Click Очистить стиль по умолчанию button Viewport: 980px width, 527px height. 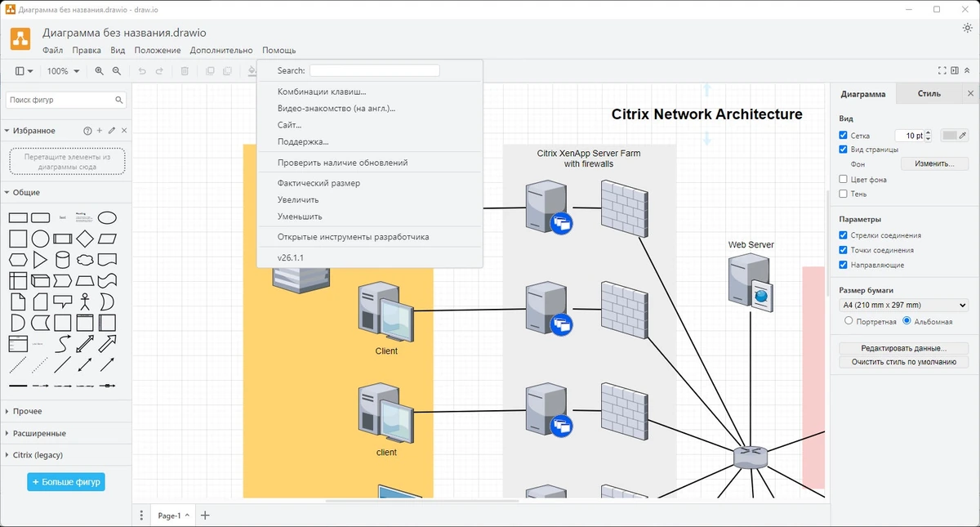tap(903, 362)
